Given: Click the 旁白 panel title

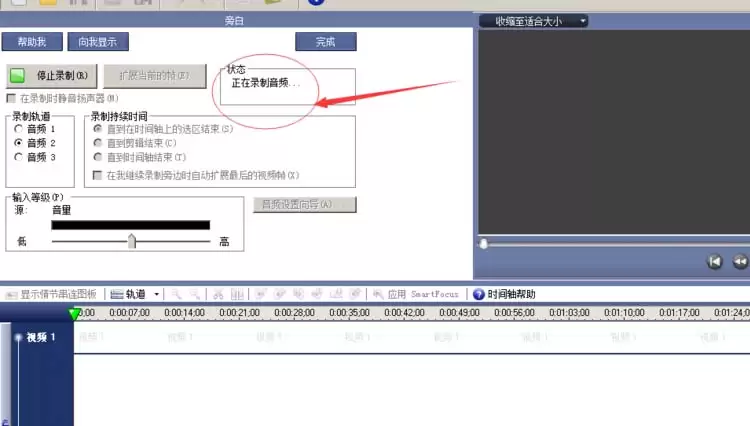Looking at the screenshot, I should click(x=234, y=21).
